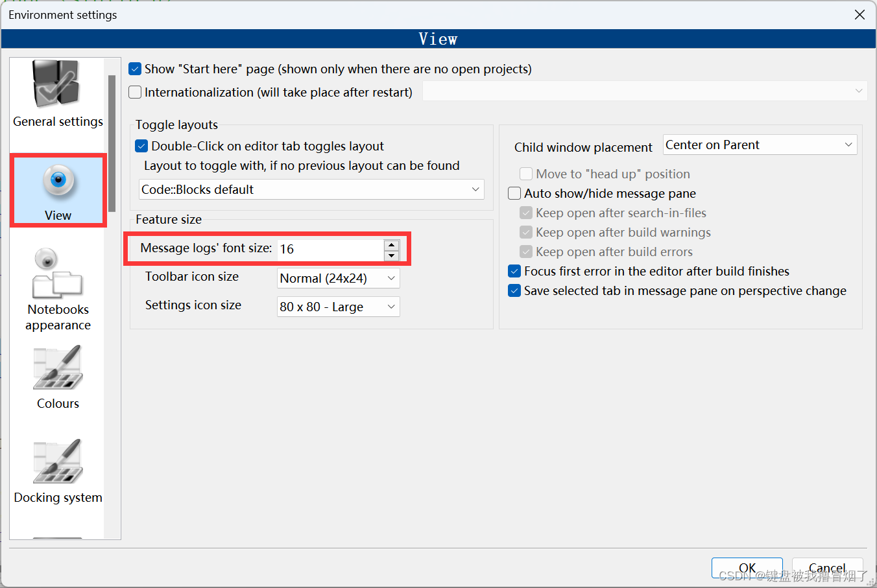This screenshot has width=877, height=588.
Task: Decrease message logs' font size spinner down
Action: pyautogui.click(x=391, y=255)
